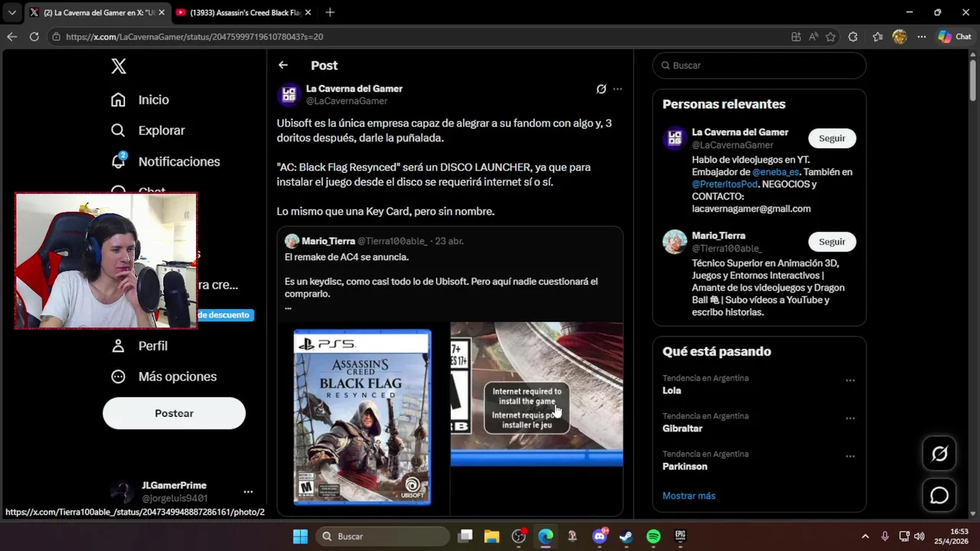This screenshot has height=551, width=980.
Task: Click the Buscar search field on X
Action: [759, 66]
